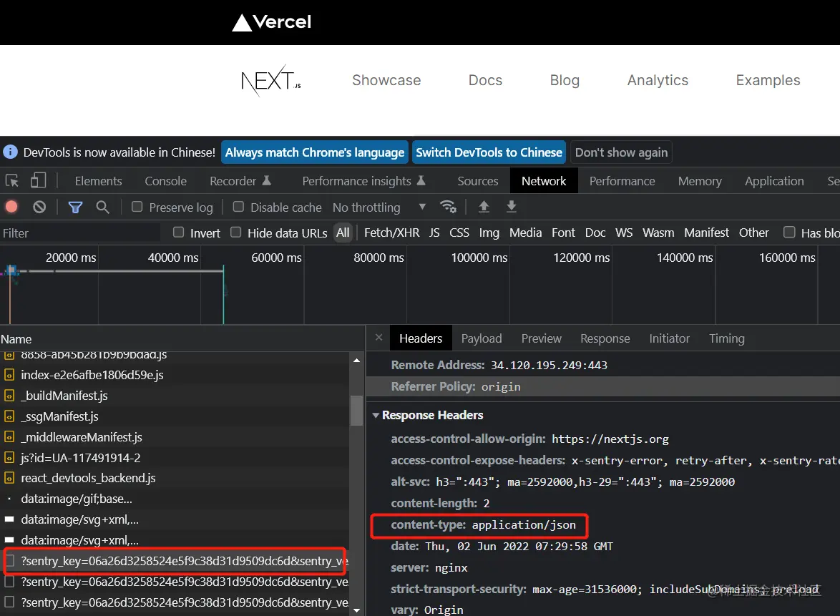Open the Application tab
Screen dimensions: 840x616
tap(774, 181)
